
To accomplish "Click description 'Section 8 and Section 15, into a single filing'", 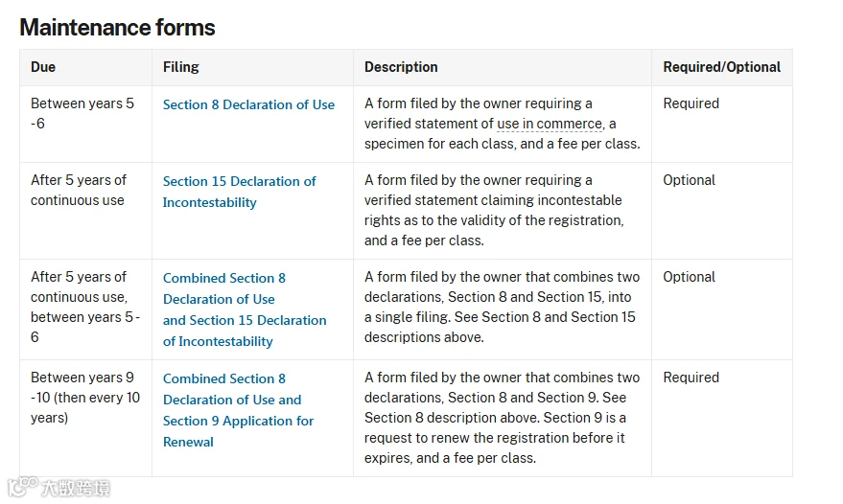I will (x=503, y=307).
